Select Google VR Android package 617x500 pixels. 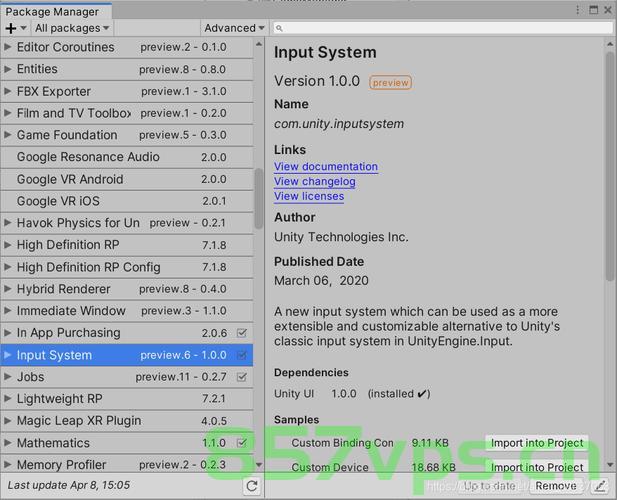[127, 179]
